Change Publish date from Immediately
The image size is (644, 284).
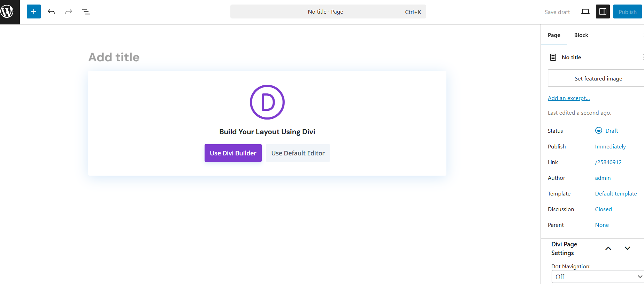(611, 146)
